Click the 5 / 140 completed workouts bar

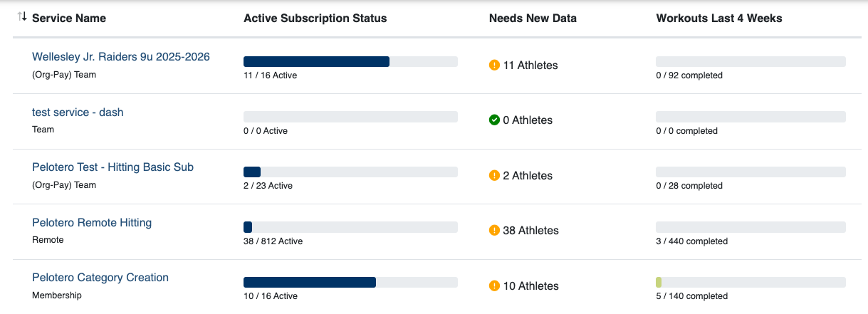click(x=751, y=283)
